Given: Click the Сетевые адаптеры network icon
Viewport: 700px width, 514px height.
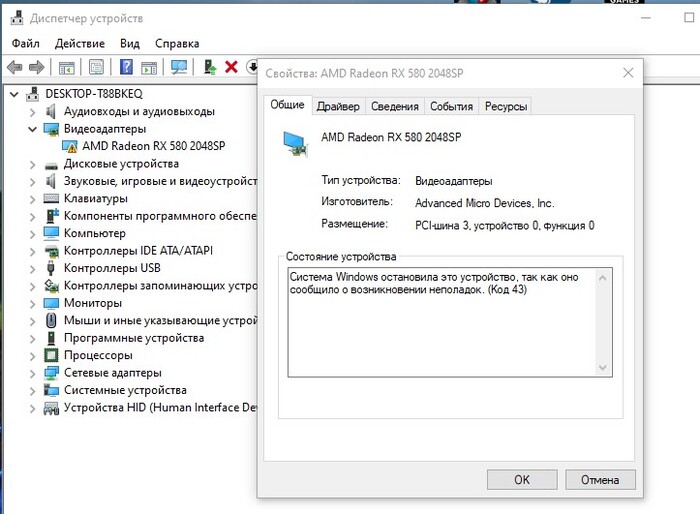Looking at the screenshot, I should (x=51, y=373).
